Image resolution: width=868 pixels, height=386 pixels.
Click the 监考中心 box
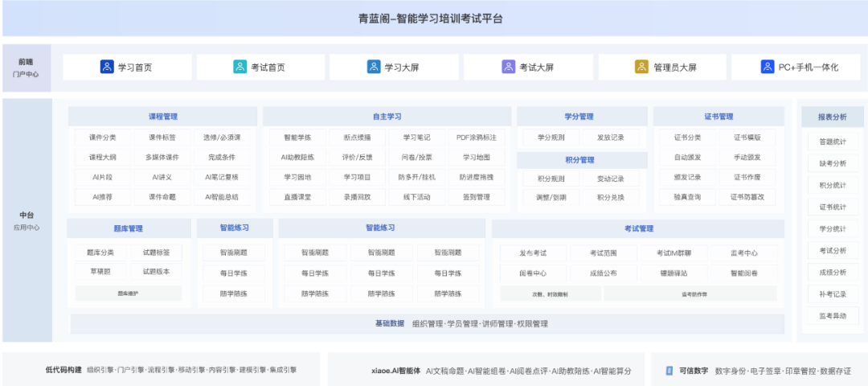coord(744,253)
